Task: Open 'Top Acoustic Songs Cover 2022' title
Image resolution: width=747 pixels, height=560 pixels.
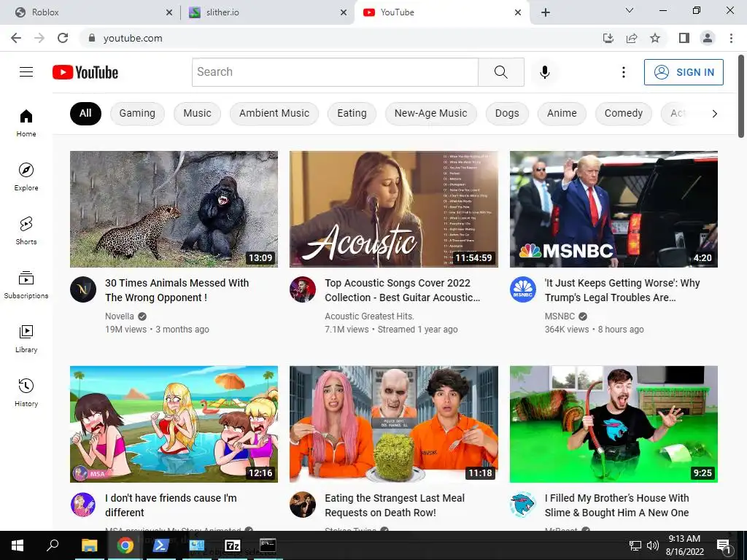Action: click(403, 290)
